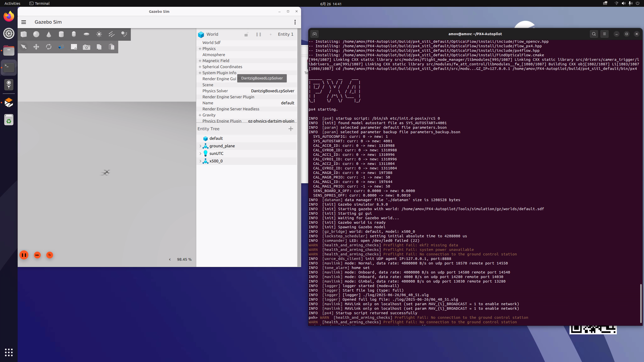Expand the Spherical Coordinates component
The height and width of the screenshot is (362, 644).
pyautogui.click(x=200, y=67)
